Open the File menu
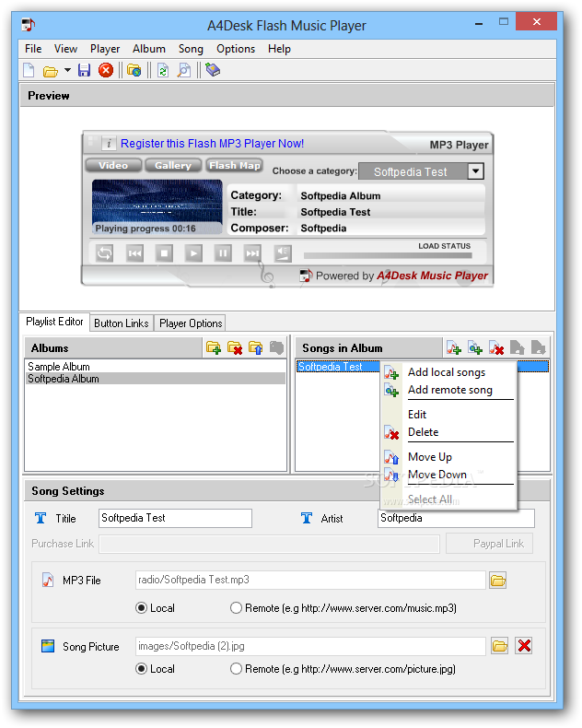 (33, 49)
